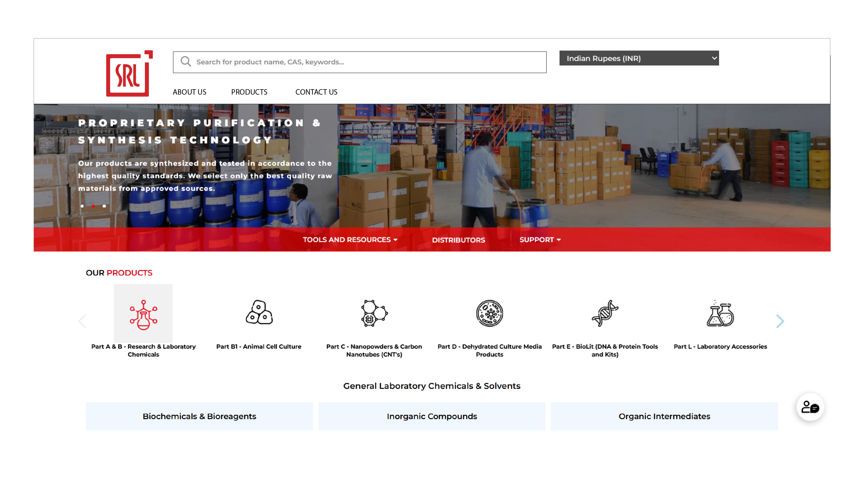
Task: Switch to third banner slide dot
Action: [104, 206]
